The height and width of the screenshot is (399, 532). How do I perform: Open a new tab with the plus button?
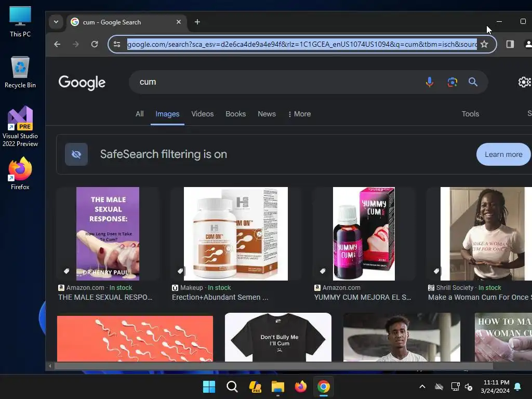[x=197, y=22]
